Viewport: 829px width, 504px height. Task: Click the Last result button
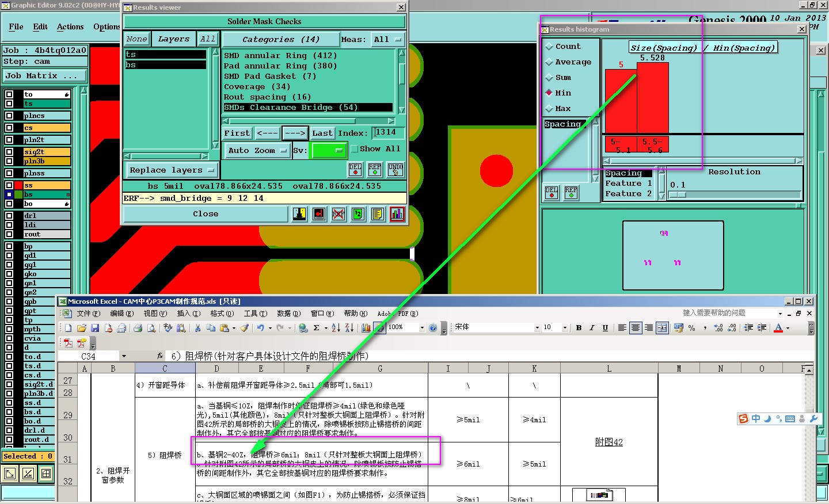point(322,133)
